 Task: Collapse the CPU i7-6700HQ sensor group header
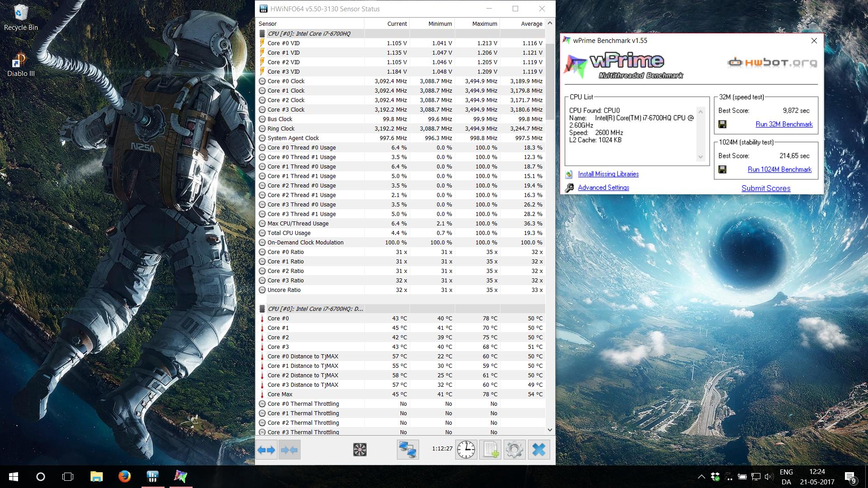[x=309, y=33]
